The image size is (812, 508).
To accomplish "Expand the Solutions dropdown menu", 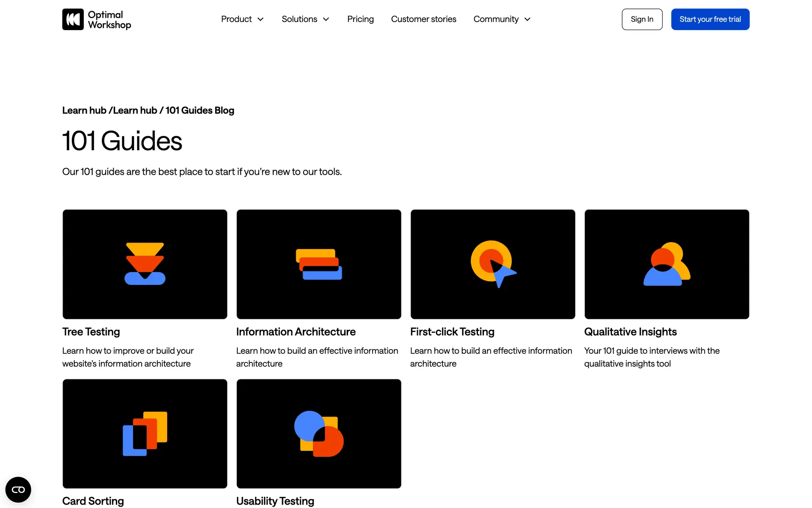I will (305, 19).
